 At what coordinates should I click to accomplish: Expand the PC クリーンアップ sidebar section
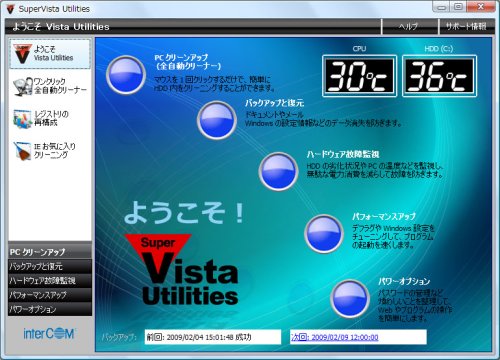click(x=50, y=252)
